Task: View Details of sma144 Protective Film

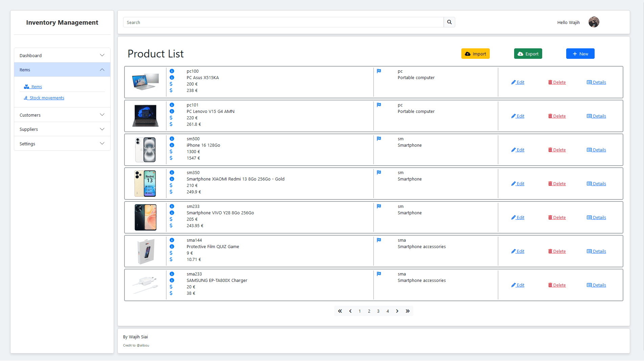Action: 596,251
